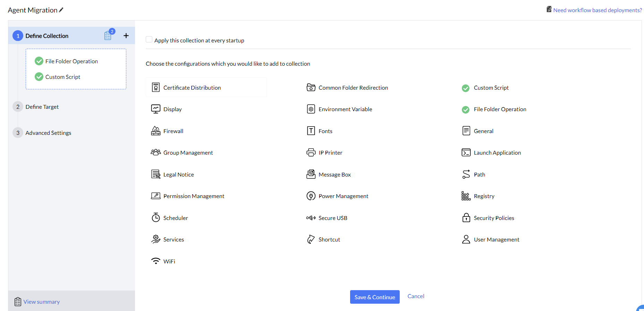Click the WiFi signal icon

[x=156, y=261]
